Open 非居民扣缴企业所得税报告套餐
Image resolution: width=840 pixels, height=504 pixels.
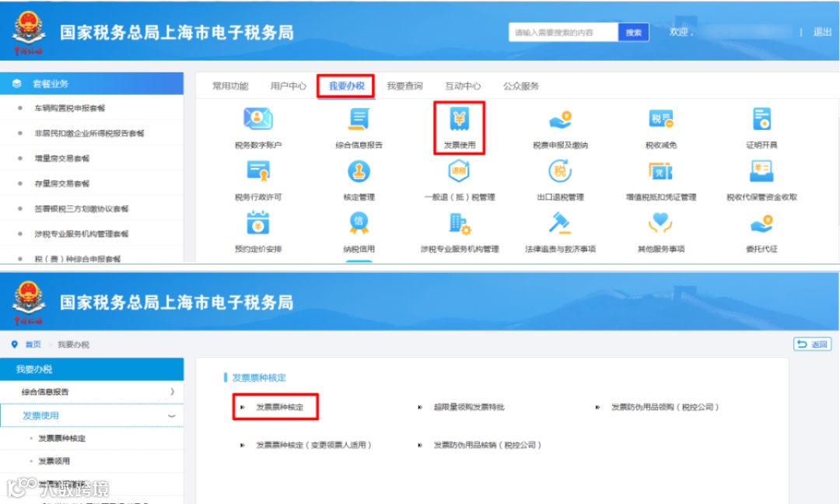tap(89, 133)
